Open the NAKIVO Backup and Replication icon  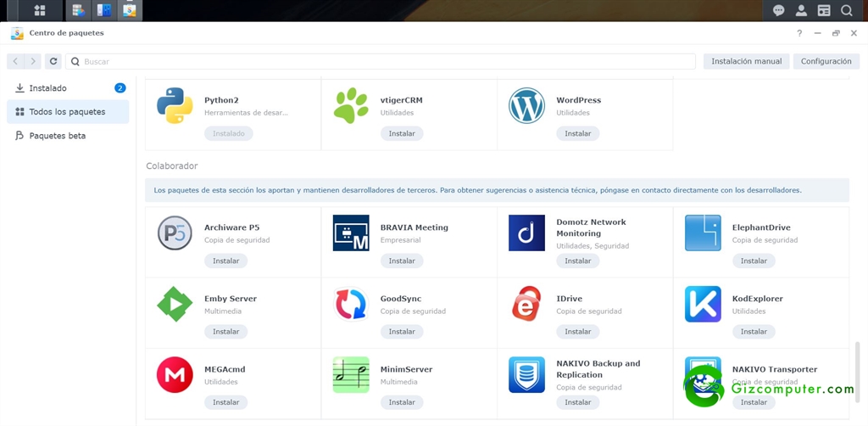tap(527, 374)
